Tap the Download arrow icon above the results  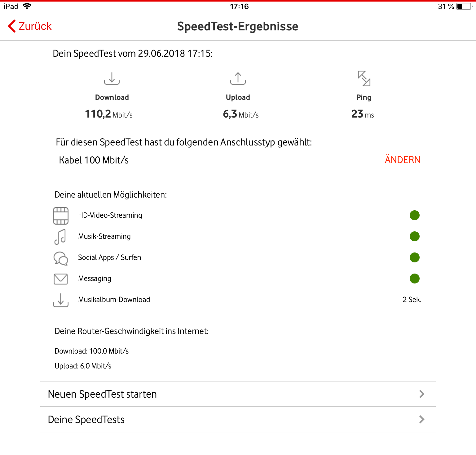112,78
